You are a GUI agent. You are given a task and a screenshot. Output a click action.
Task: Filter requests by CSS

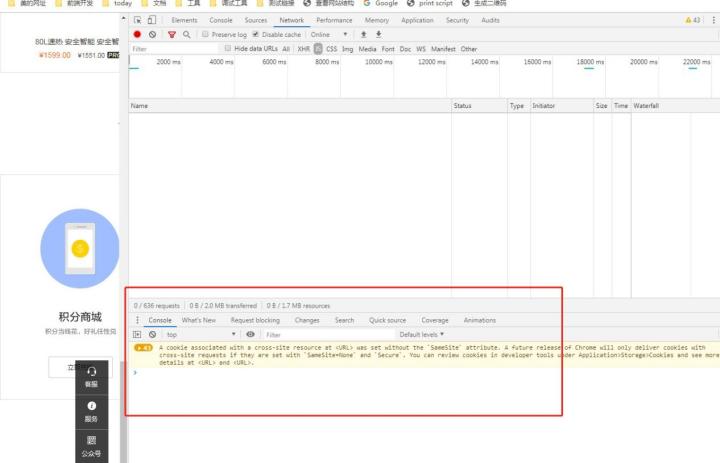point(332,49)
